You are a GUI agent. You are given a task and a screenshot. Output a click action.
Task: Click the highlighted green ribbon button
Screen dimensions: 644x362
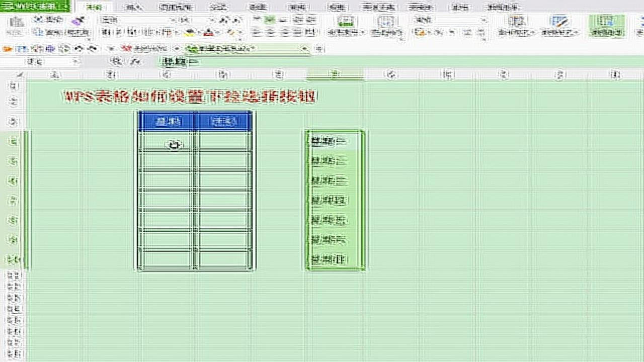[x=607, y=26]
